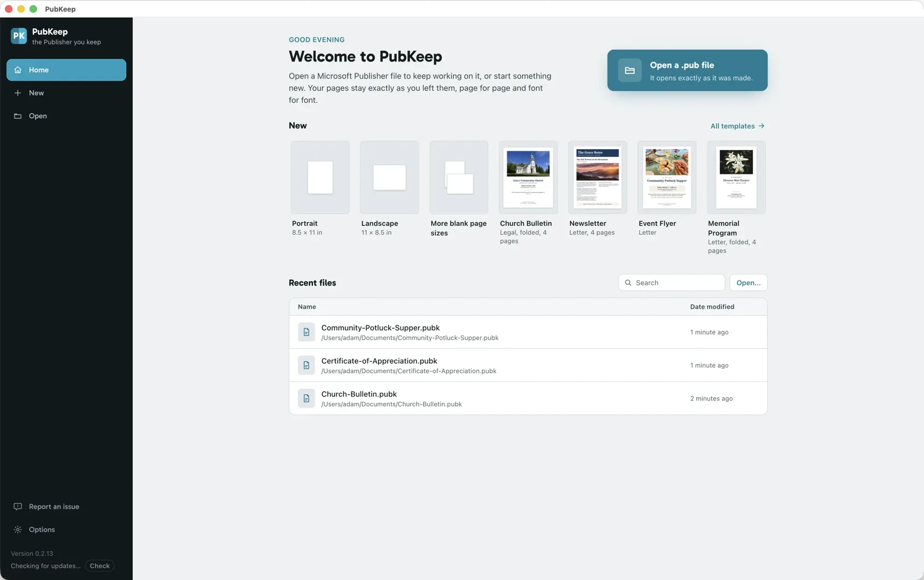Click the file icon for Certificate-of-Appreciation.pubk
This screenshot has width=924, height=580.
tap(306, 365)
